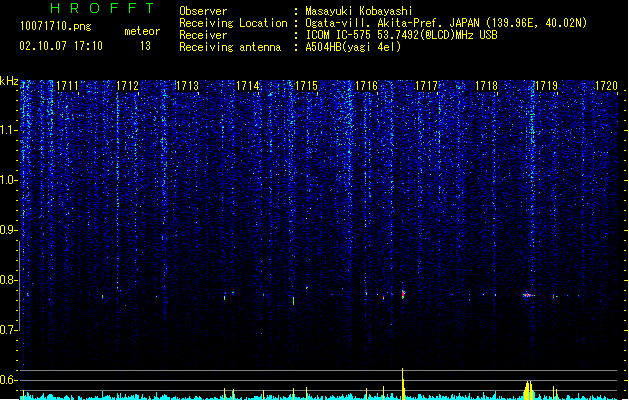Viewport: 629px width, 400px height.
Task: Select the filename 10071710.png
Action: [56, 27]
